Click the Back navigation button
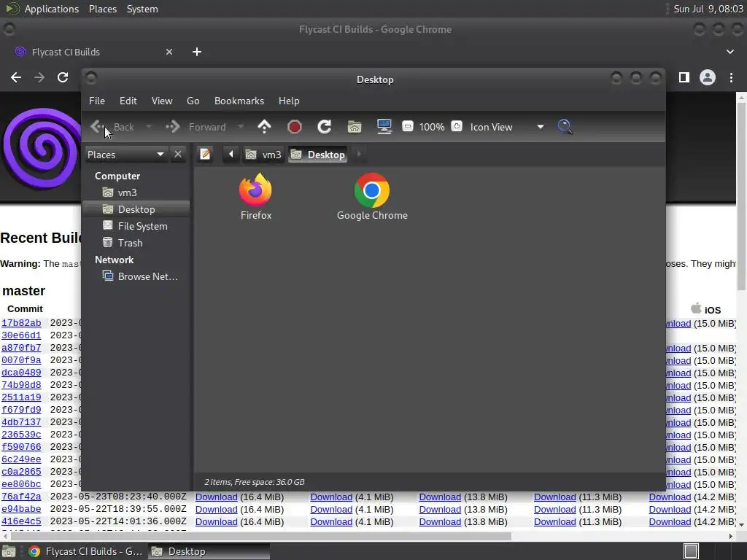The width and height of the screenshot is (747, 560). point(113,127)
